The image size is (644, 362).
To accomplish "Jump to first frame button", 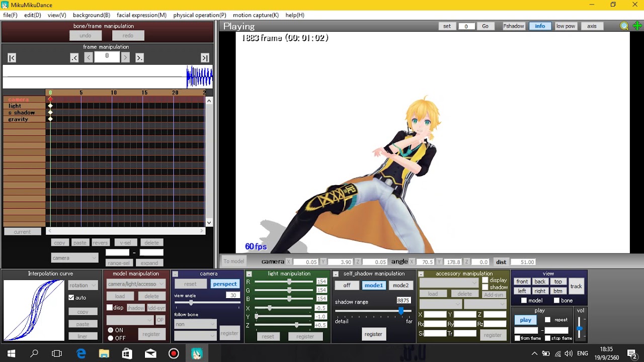I will (12, 58).
